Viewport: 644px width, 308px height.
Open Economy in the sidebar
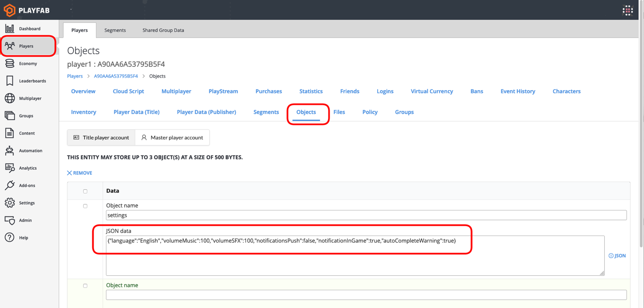(28, 64)
